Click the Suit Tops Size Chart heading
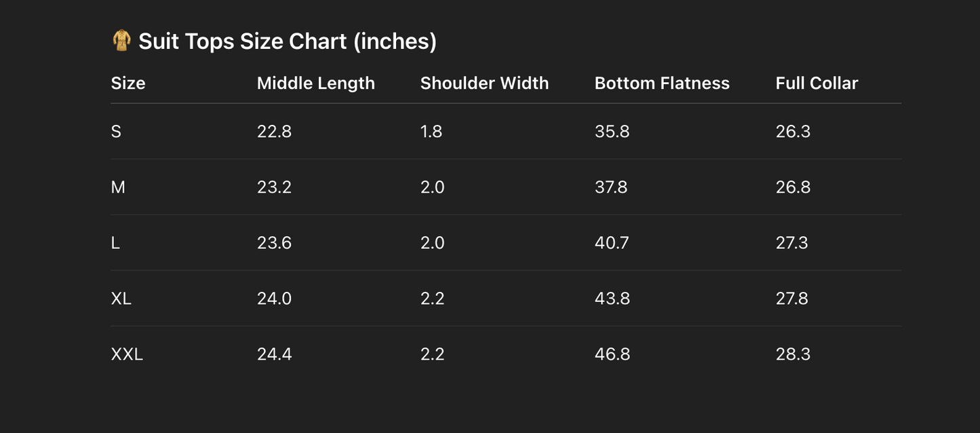The image size is (980, 433). coord(287,41)
